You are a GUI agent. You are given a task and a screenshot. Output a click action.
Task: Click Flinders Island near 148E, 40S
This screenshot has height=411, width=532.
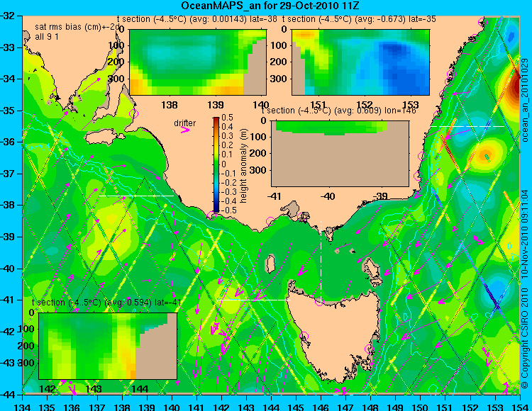pos(372,269)
